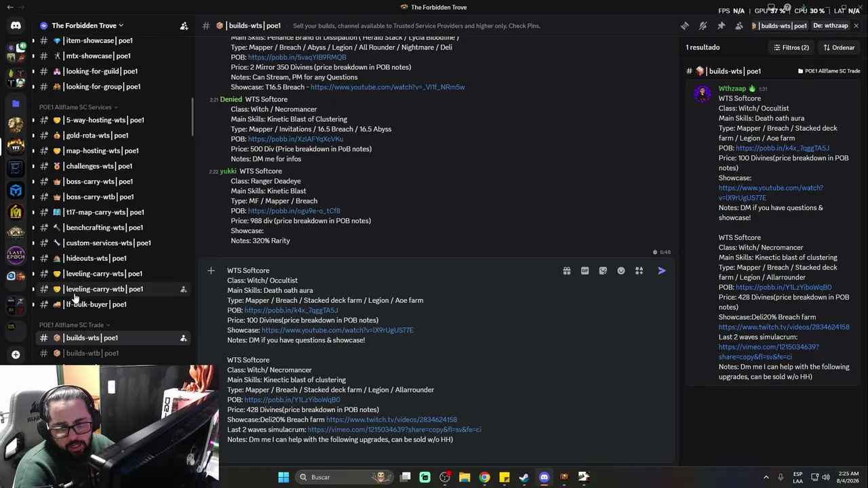Open the emoji picker
This screenshot has width=868, height=488.
click(621, 271)
